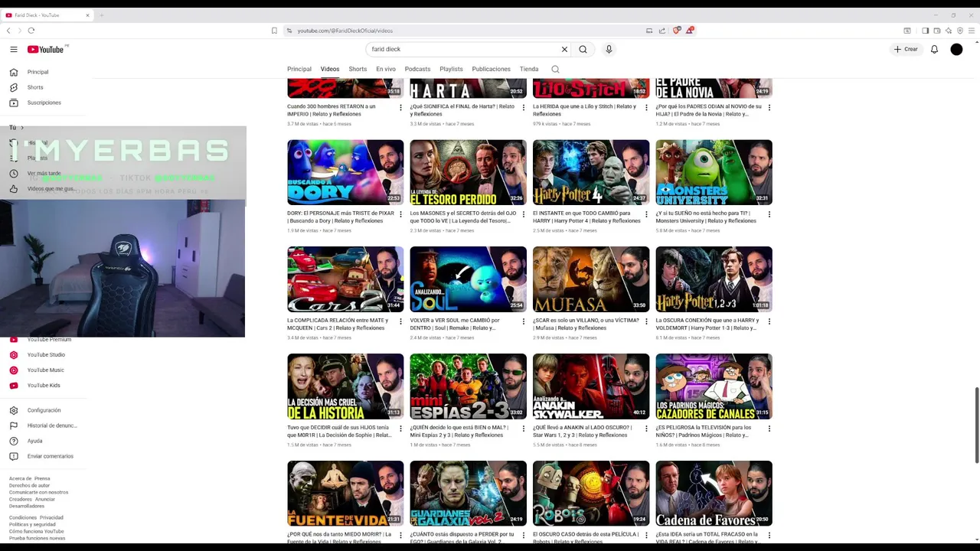Play the Mufasa thumbnail
The height and width of the screenshot is (551, 980).
tap(591, 279)
